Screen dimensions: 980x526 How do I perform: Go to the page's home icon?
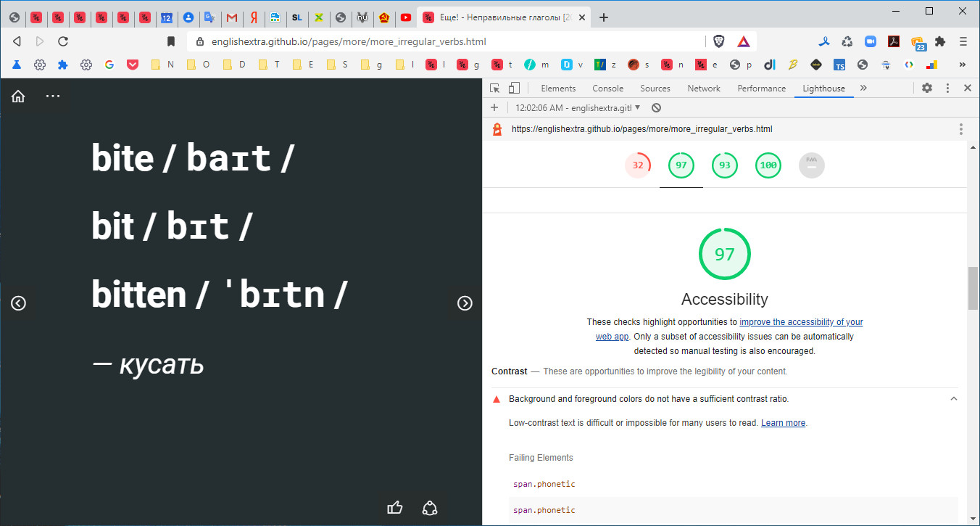(x=18, y=96)
